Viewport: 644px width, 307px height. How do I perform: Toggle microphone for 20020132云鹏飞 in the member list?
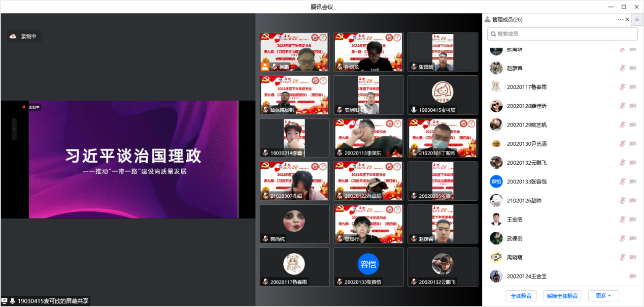point(622,163)
